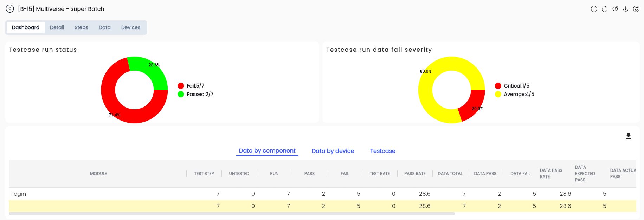This screenshot has height=220, width=644.
Task: Click the circled exclamation info icon
Action: [x=594, y=9]
